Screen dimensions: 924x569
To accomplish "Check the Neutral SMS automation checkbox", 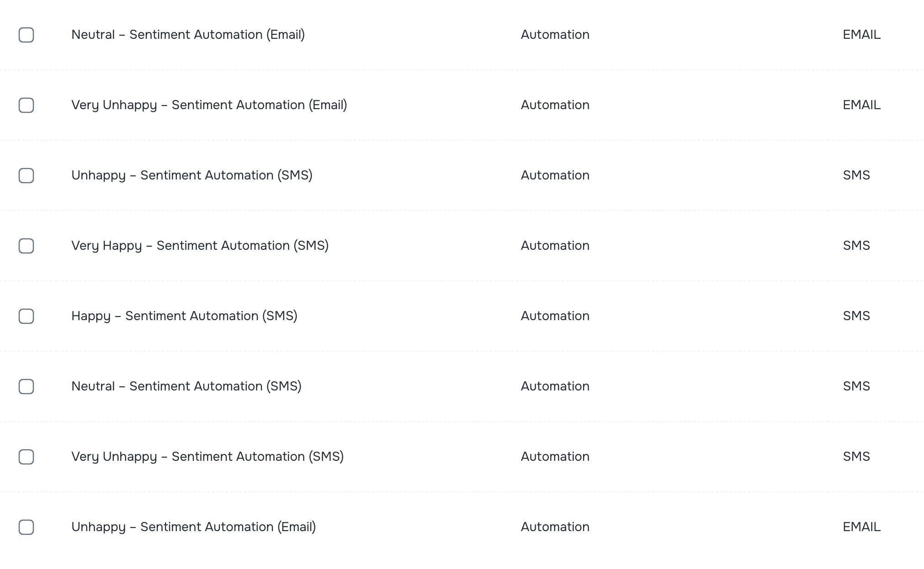I will coord(26,386).
